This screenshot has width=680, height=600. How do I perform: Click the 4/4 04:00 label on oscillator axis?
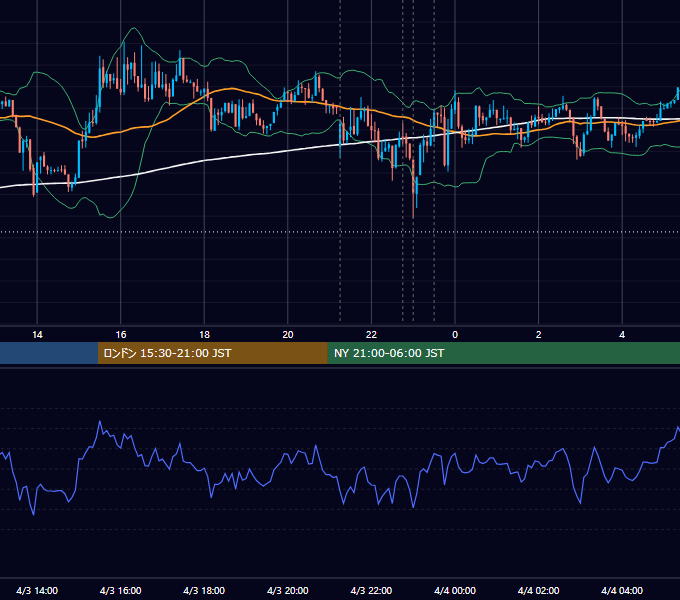[x=622, y=590]
